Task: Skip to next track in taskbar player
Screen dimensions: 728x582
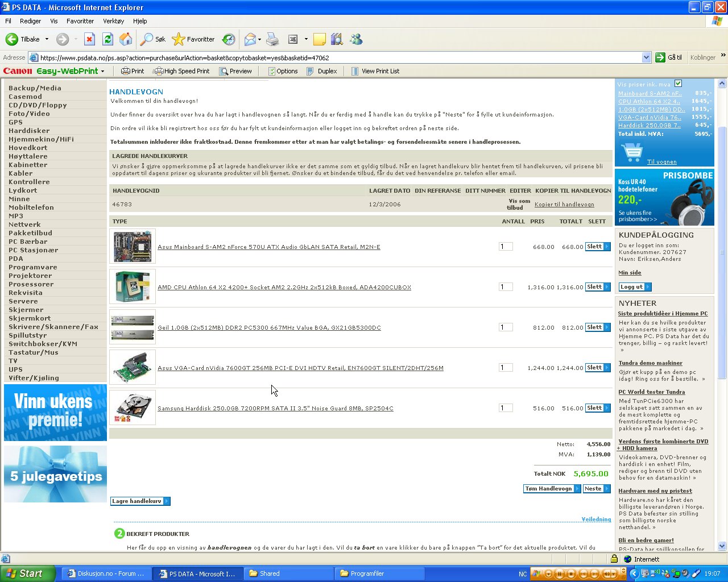Action: 594,574
